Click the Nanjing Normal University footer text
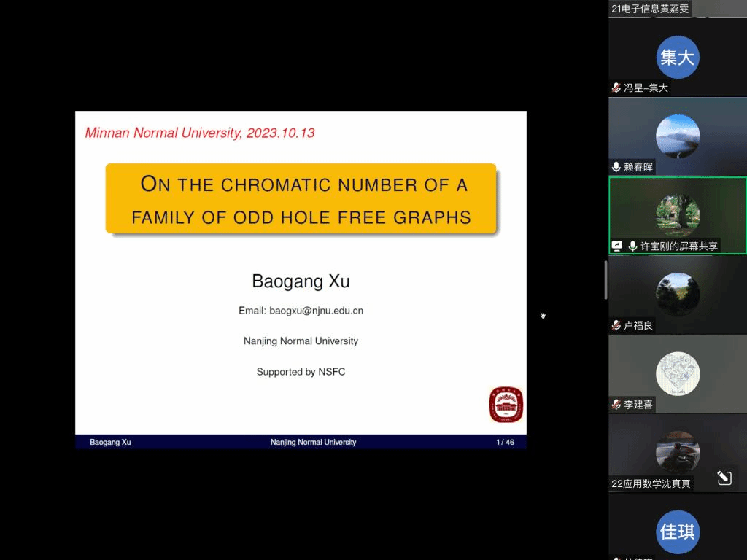747x560 pixels. coord(313,442)
